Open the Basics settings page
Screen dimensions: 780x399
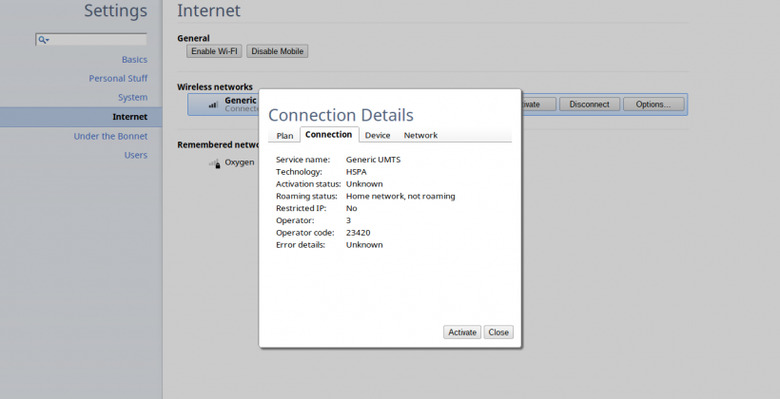pos(134,60)
